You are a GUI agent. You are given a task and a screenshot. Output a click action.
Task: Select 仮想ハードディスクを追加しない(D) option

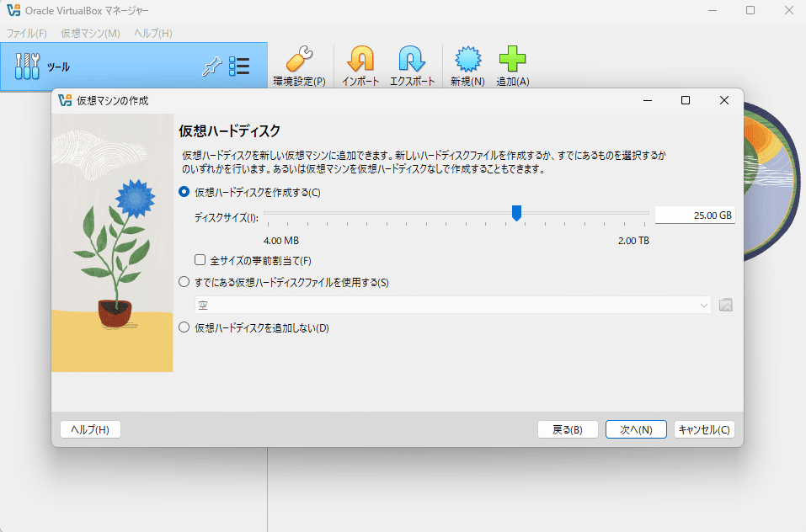(184, 327)
